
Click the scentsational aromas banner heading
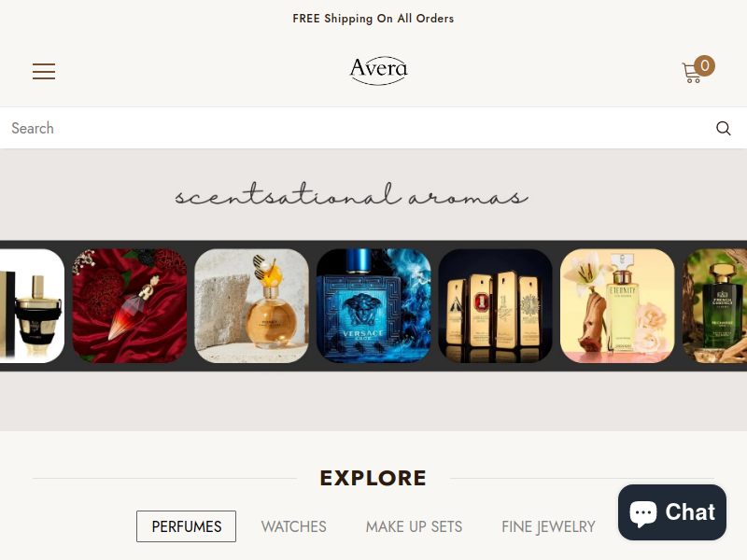pyautogui.click(x=352, y=195)
